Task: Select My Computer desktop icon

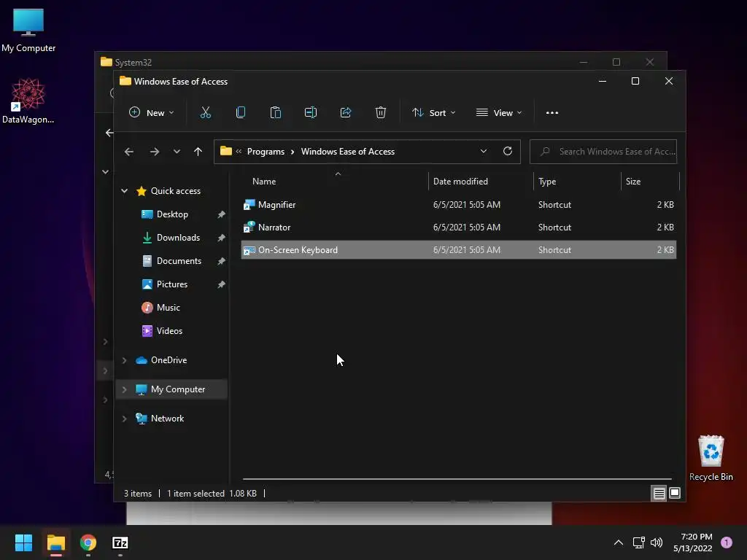Action: [x=28, y=30]
